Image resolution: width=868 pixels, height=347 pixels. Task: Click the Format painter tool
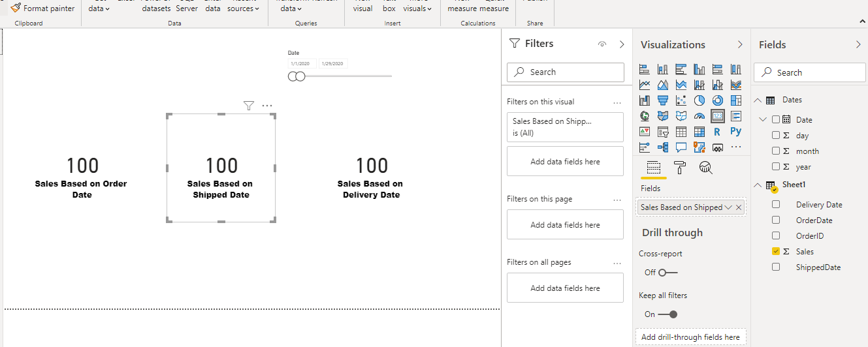(x=42, y=8)
